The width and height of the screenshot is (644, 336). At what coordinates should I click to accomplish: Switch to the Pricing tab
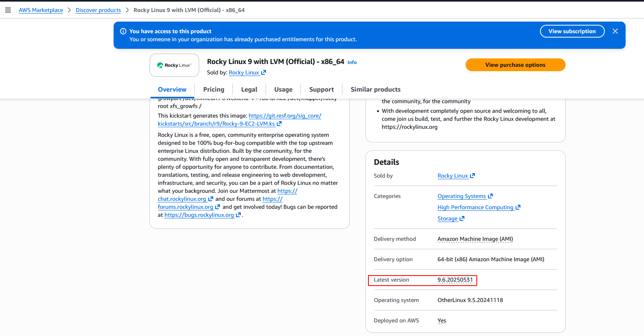[214, 90]
